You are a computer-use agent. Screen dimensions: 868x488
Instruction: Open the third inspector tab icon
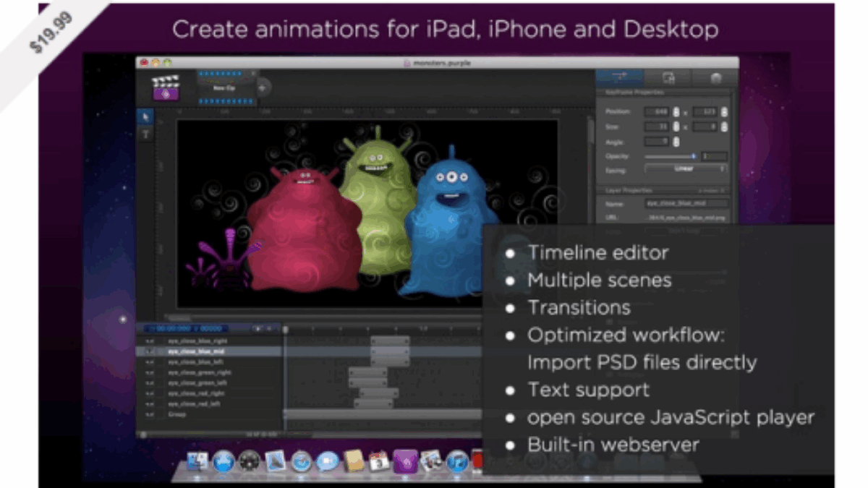(x=715, y=77)
